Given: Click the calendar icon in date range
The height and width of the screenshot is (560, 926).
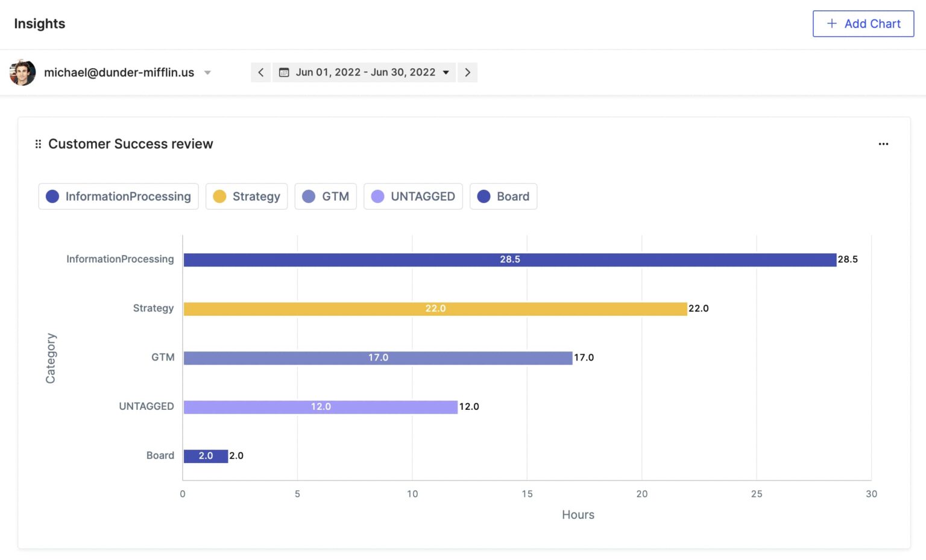Looking at the screenshot, I should coord(284,72).
